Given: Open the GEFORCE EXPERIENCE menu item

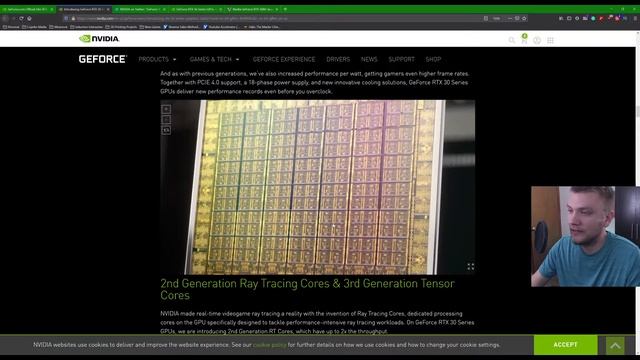Looking at the screenshot, I should pos(284,60).
